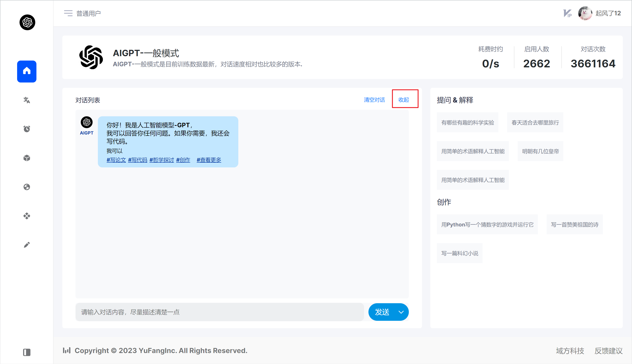Open the 反馈建议 footer link
The height and width of the screenshot is (364, 632).
tap(608, 351)
